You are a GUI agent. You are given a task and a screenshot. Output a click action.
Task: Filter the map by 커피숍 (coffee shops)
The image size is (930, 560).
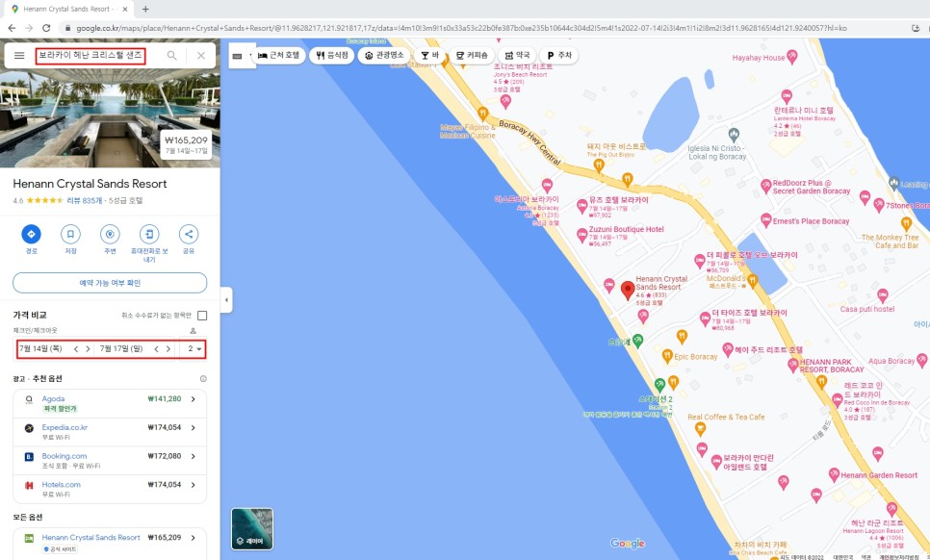pos(472,55)
